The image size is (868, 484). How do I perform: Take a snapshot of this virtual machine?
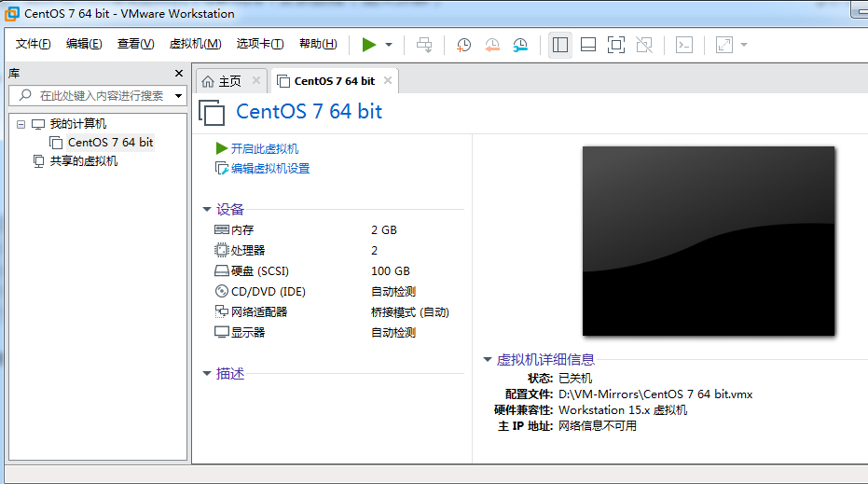pos(463,45)
